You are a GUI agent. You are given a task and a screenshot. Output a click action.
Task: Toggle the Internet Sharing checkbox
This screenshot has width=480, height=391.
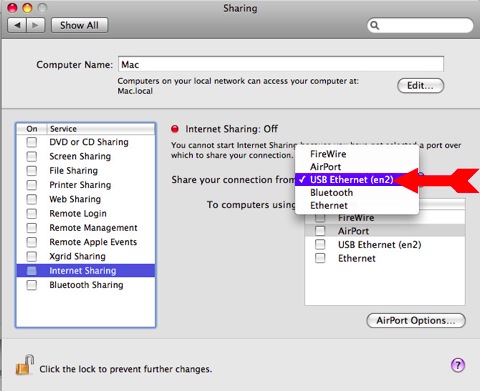pyautogui.click(x=32, y=271)
